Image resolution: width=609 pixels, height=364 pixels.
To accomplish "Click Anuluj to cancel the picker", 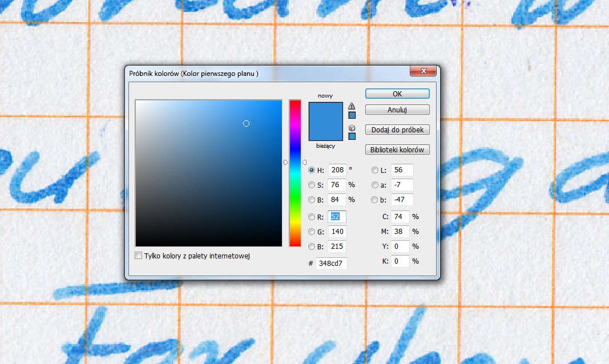I will tap(397, 110).
